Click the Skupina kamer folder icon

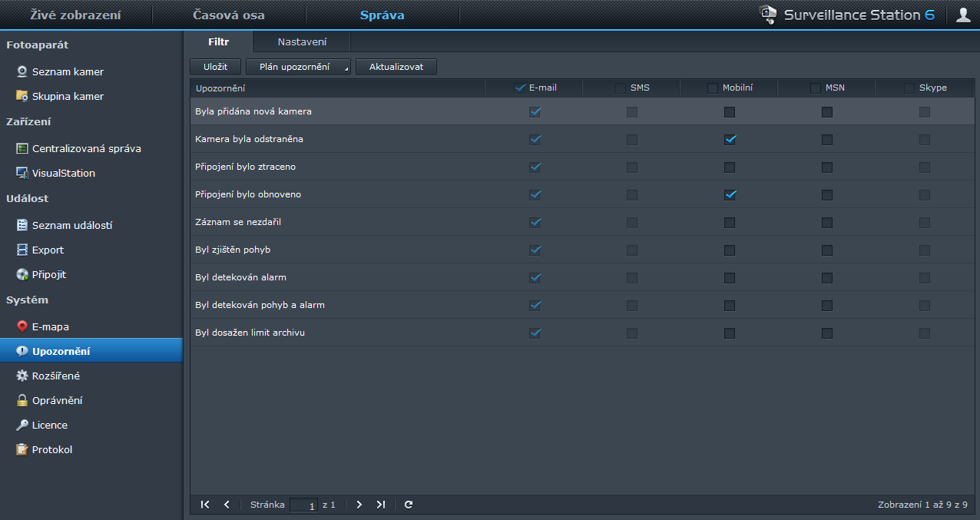click(x=22, y=96)
